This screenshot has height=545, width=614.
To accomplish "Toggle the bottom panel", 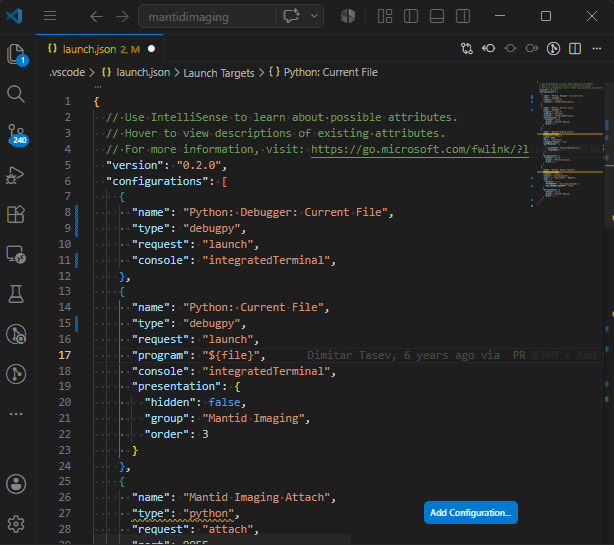I will (437, 16).
